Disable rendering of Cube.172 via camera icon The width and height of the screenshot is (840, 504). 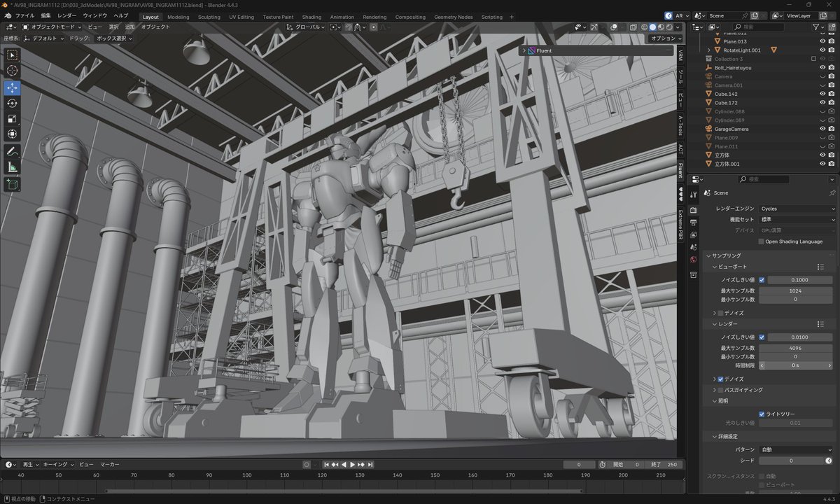point(831,103)
